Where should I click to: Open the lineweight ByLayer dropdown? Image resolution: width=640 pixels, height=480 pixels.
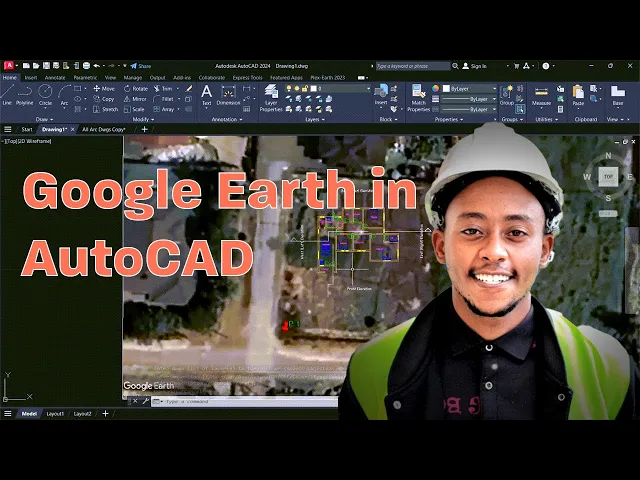pyautogui.click(x=470, y=99)
